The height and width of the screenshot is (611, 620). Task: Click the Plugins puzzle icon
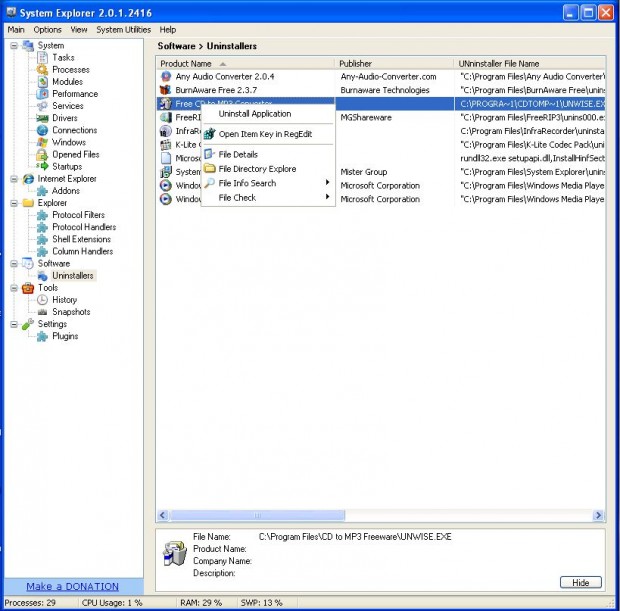(42, 336)
